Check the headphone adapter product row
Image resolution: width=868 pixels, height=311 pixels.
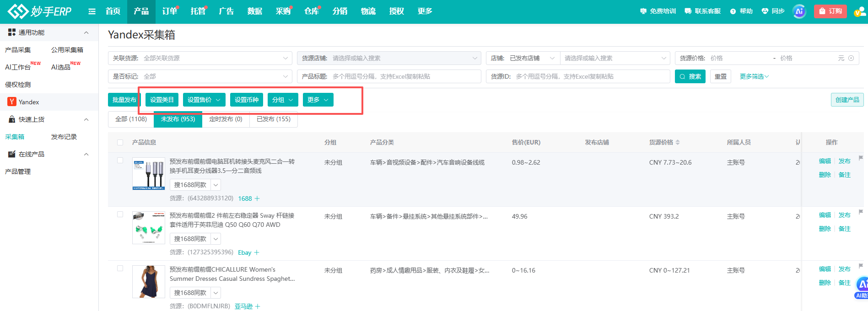[x=120, y=161]
